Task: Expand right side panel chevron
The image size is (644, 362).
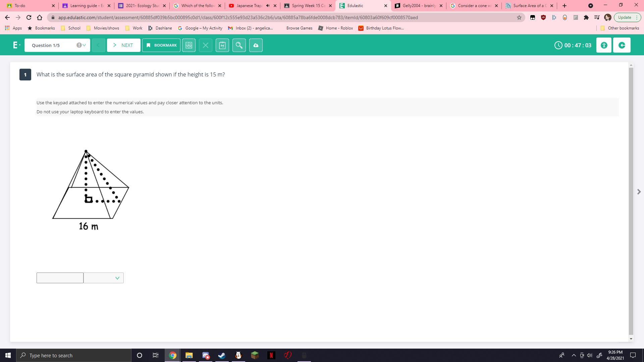Action: click(x=639, y=192)
